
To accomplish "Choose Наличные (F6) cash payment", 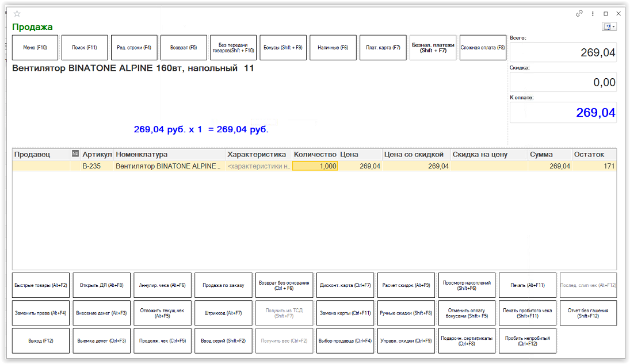I will (333, 48).
